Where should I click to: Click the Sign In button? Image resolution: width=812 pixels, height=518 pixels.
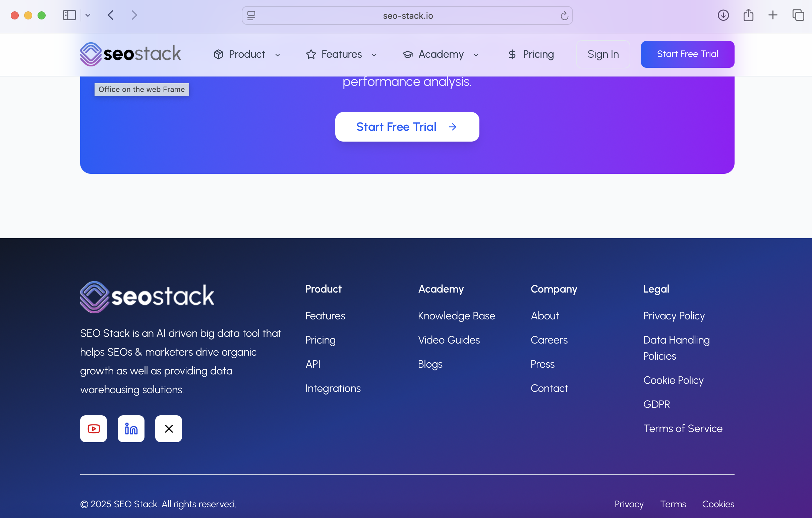(603, 54)
